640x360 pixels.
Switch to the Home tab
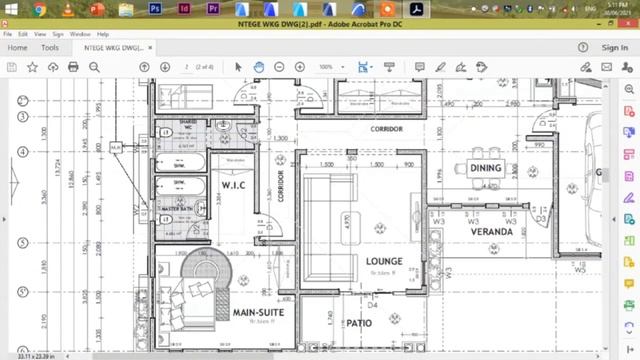(18, 48)
